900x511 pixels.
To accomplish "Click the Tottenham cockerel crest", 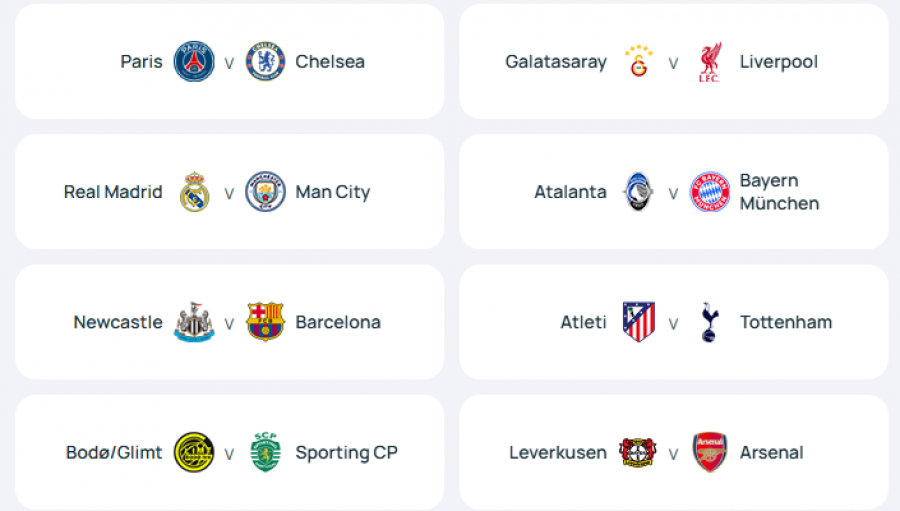I will 710,322.
